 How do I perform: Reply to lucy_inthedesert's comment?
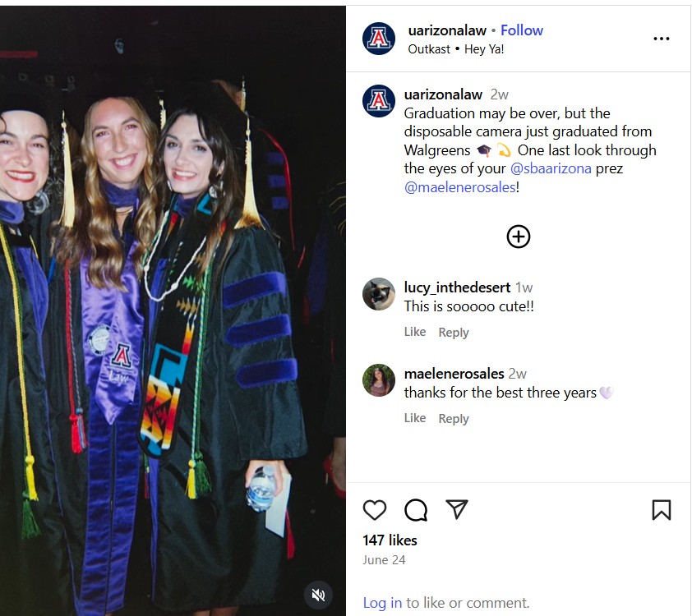point(454,333)
